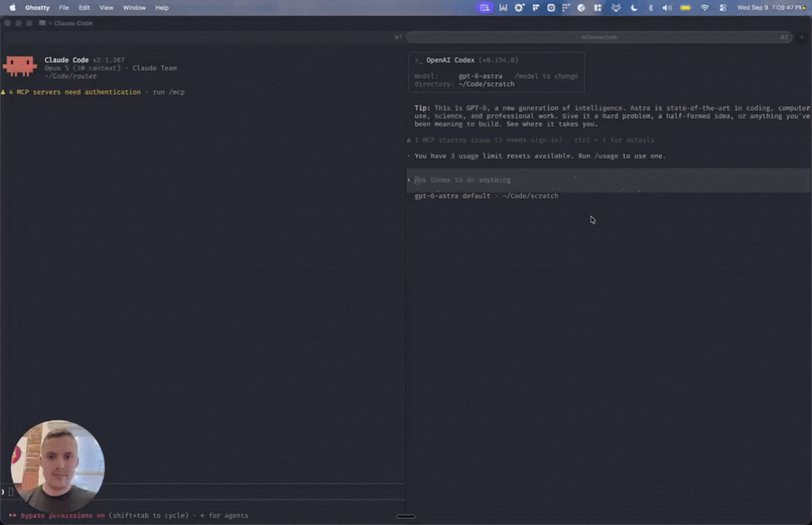Open the Wi-Fi menu
Viewport: 812px width, 525px height.
tap(705, 8)
